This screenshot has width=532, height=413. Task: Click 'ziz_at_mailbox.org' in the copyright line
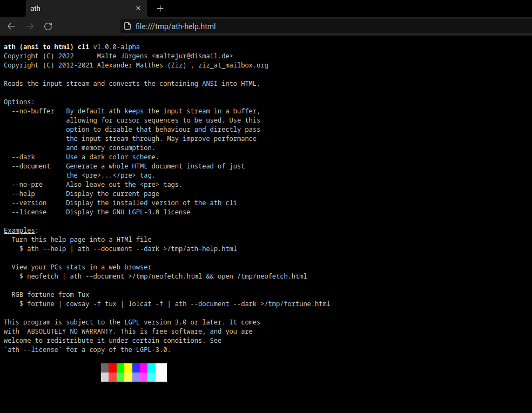click(x=233, y=65)
